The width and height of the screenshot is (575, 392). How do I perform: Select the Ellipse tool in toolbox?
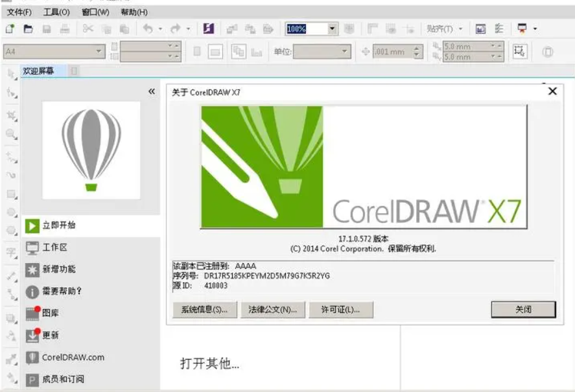12,213
